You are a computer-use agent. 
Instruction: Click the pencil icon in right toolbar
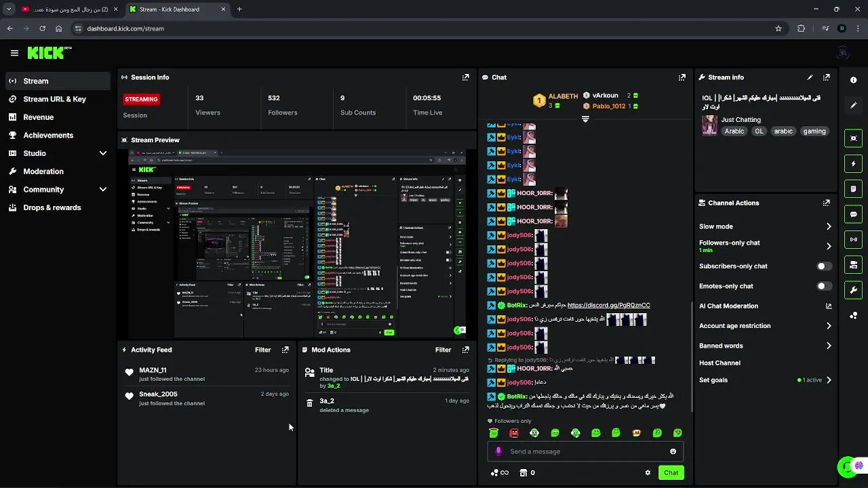(853, 106)
